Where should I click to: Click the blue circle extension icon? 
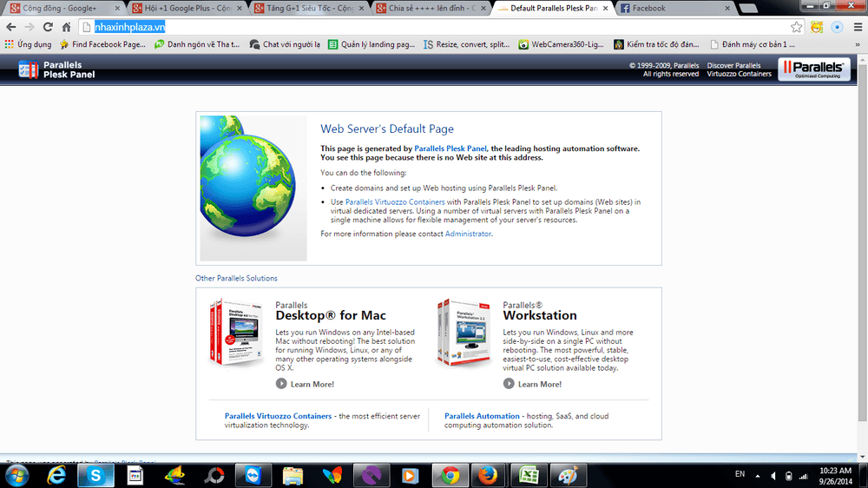point(837,27)
